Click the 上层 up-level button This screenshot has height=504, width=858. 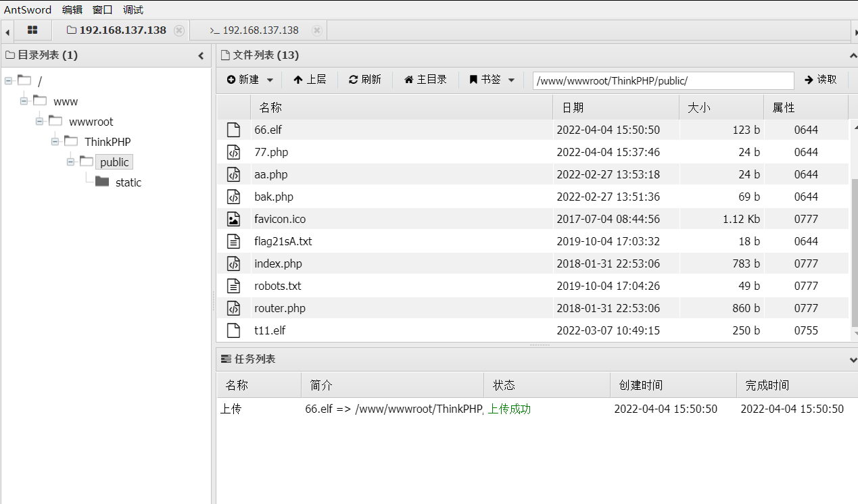[x=310, y=80]
